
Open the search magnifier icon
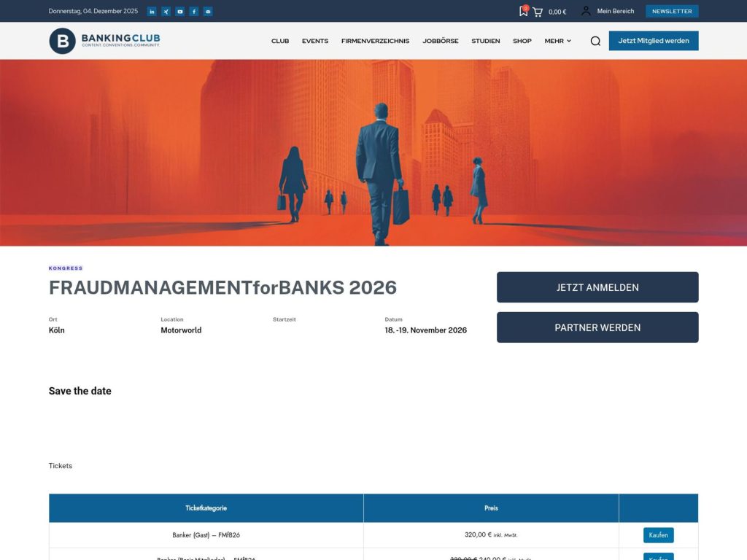pyautogui.click(x=595, y=41)
